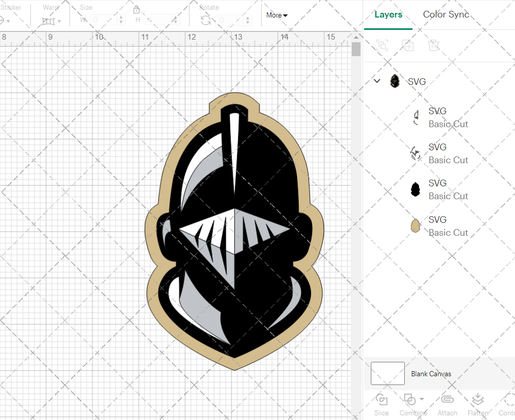Click the height size input field
The height and width of the screenshot is (420, 515).
click(158, 20)
